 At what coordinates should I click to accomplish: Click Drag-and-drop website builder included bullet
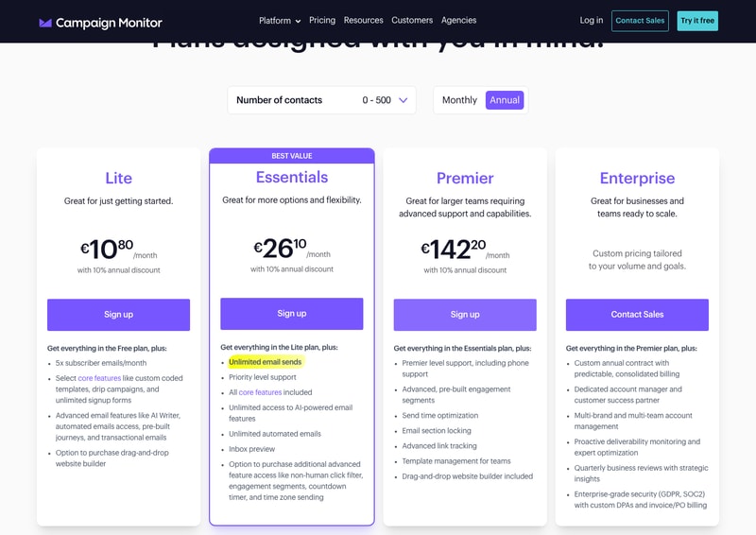467,476
